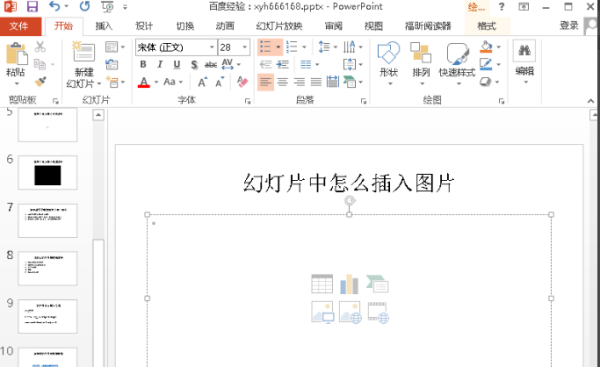Switch to the 插入 ribbon tab
600x367 pixels.
pyautogui.click(x=104, y=26)
